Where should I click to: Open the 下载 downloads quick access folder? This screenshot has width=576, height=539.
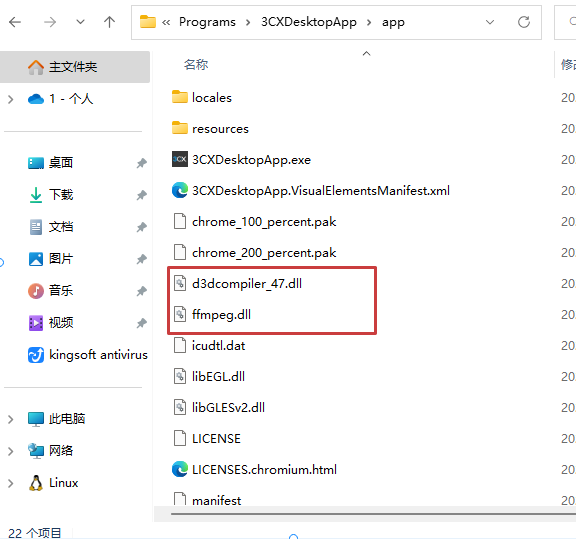coord(61,195)
